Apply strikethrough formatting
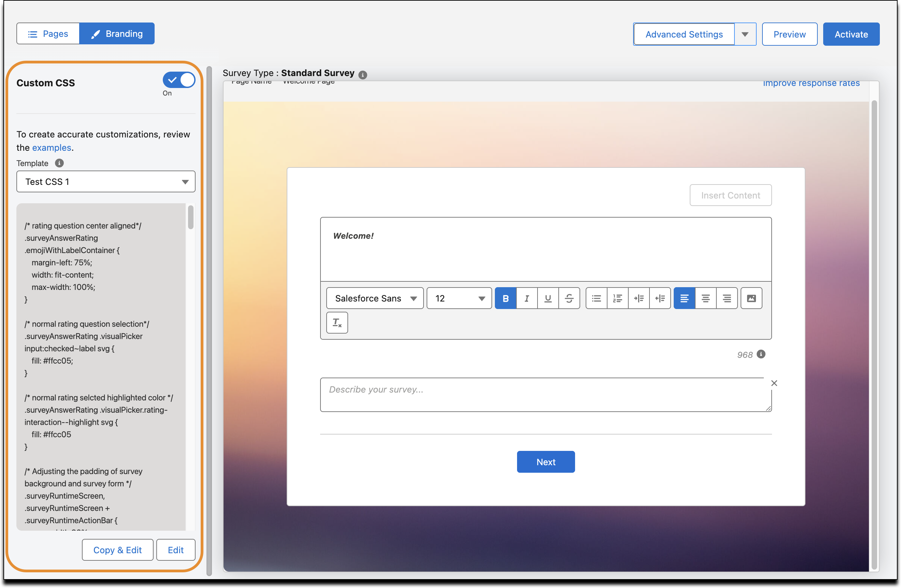The height and width of the screenshot is (588, 901). (x=569, y=298)
